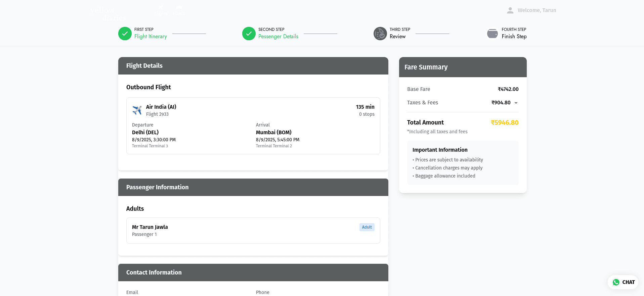Click the Review step icon

(380, 34)
